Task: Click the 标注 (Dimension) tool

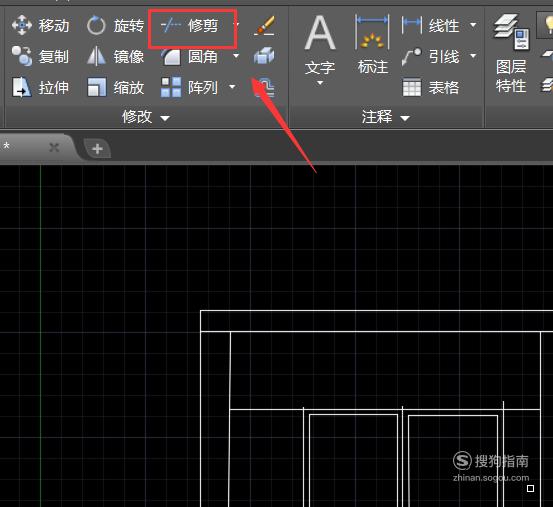Action: [x=373, y=44]
